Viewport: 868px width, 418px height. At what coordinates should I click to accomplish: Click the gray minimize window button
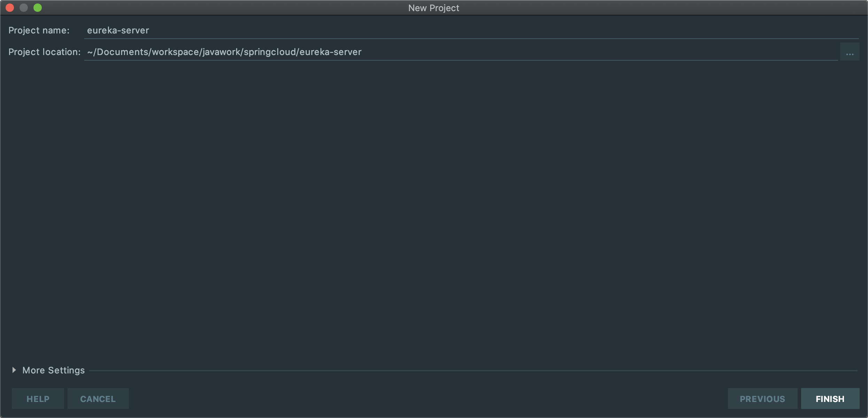[24, 8]
